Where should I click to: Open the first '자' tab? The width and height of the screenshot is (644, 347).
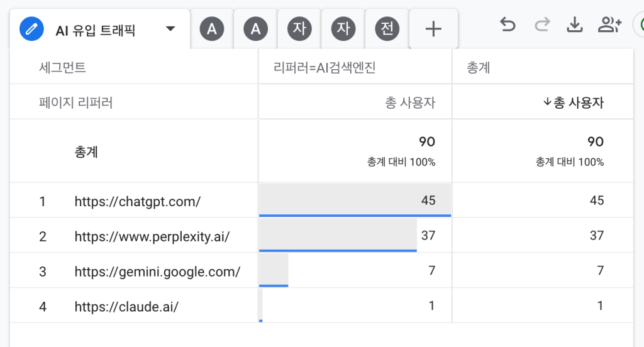[299, 29]
